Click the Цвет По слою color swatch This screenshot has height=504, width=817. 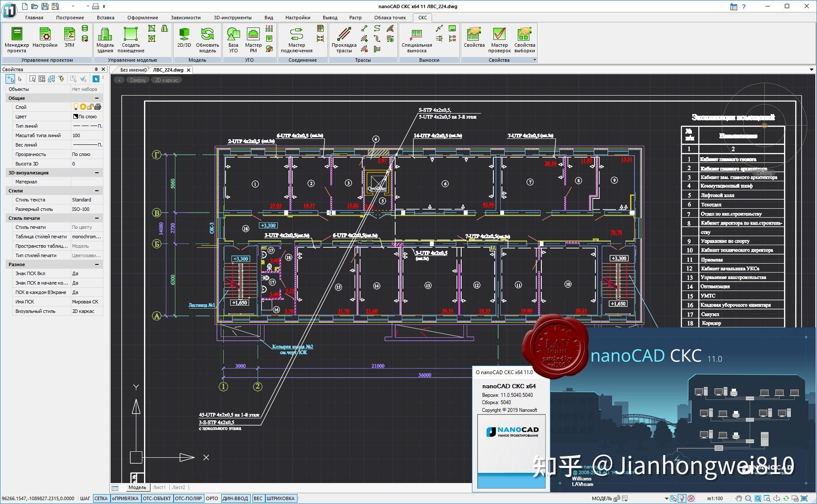click(x=76, y=116)
